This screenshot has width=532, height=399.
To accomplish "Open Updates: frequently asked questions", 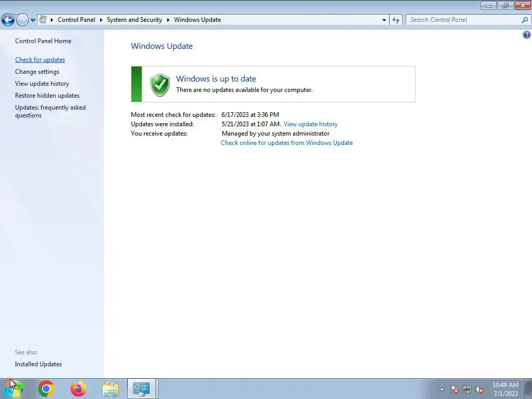I will [50, 111].
